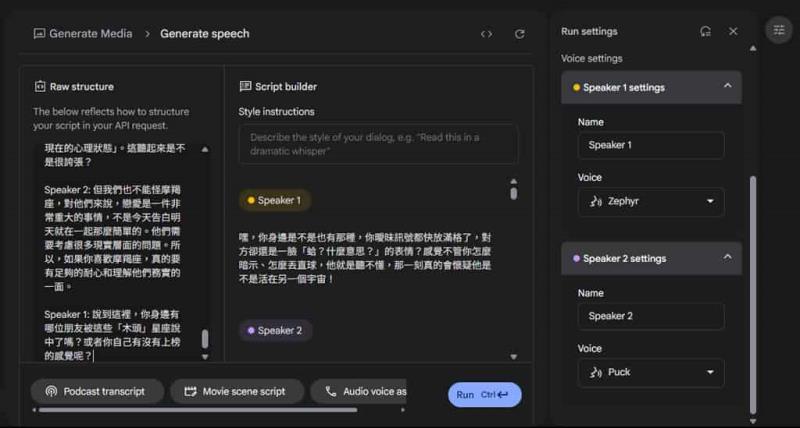Image resolution: width=800 pixels, height=428 pixels.
Task: Select the Podcast transcript chip
Action: [97, 392]
